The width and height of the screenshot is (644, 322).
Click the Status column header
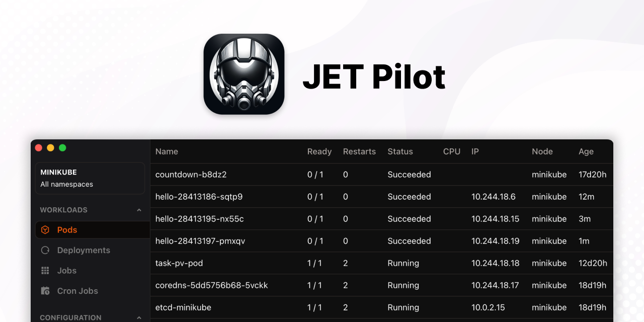[400, 151]
